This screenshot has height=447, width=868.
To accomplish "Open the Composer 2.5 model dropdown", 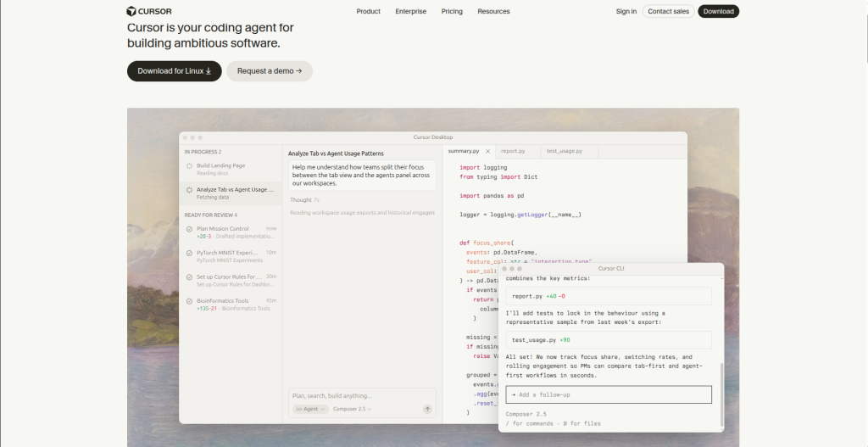I will coord(352,410).
